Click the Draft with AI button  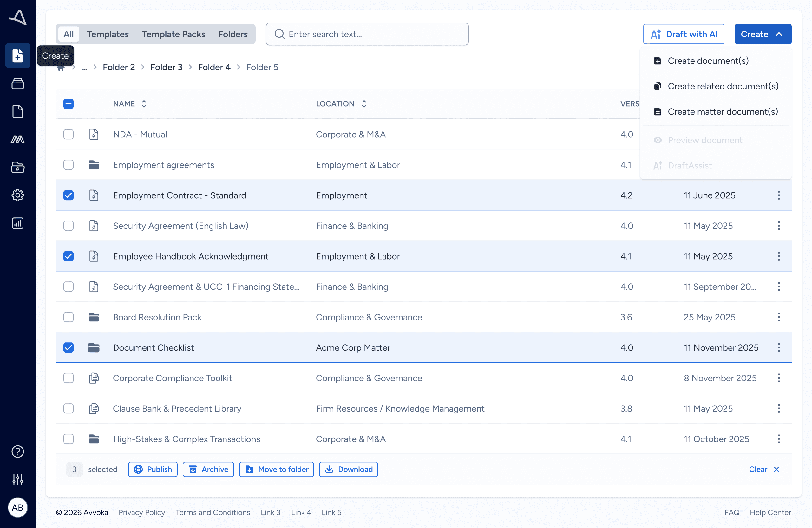pos(683,34)
